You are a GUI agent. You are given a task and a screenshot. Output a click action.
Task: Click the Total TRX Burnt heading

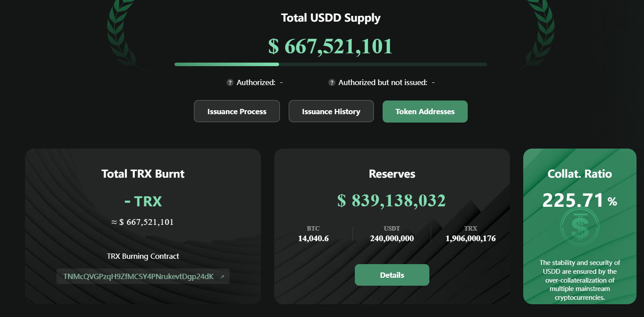click(x=143, y=174)
